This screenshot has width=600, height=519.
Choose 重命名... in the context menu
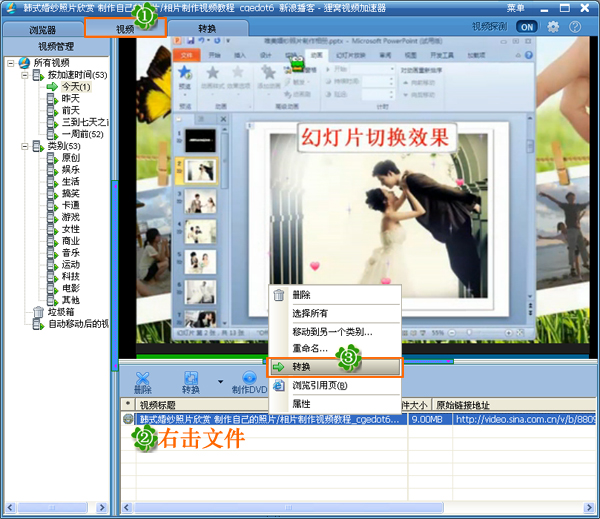[335, 348]
